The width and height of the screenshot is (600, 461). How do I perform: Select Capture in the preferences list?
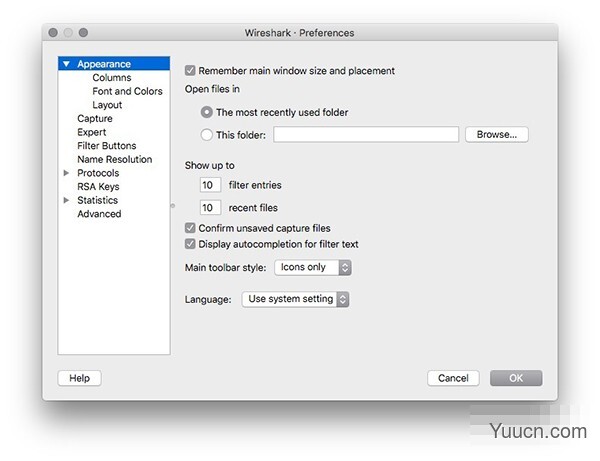(x=95, y=119)
